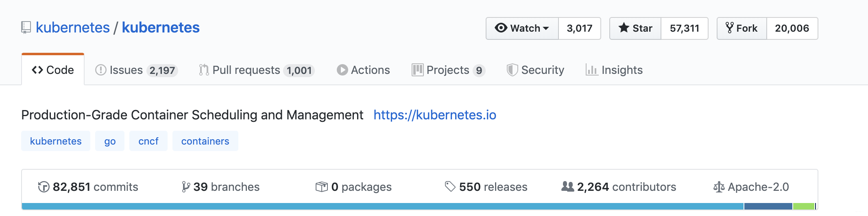
Task: Click the repository book icon
Action: pyautogui.click(x=26, y=28)
